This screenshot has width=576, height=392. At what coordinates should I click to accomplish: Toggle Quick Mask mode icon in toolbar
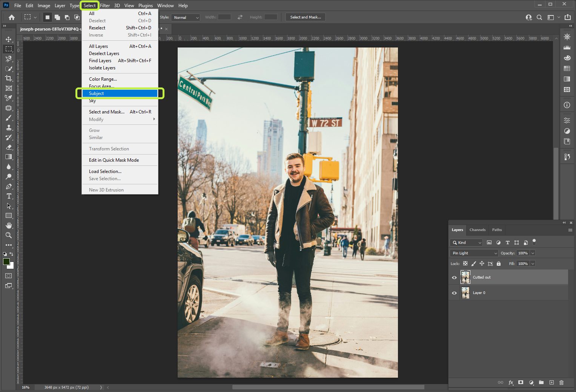(8, 276)
